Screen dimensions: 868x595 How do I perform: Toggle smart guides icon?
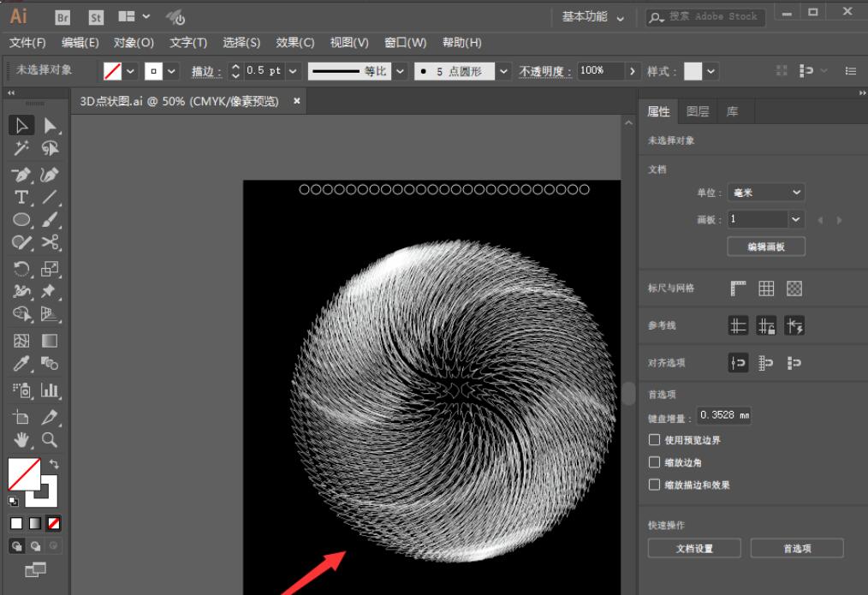click(794, 325)
